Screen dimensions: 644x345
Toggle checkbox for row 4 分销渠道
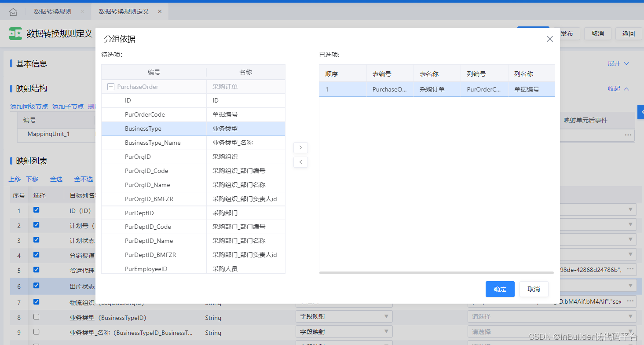point(37,255)
